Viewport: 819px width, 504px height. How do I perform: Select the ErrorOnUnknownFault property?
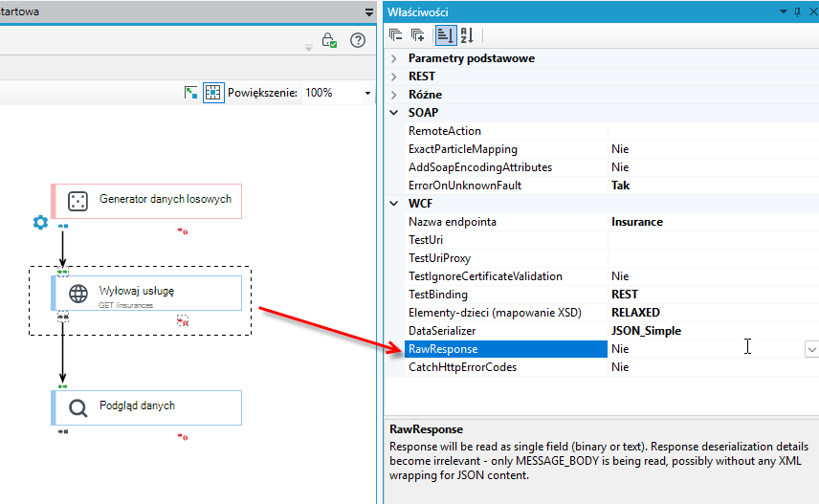(x=505, y=186)
